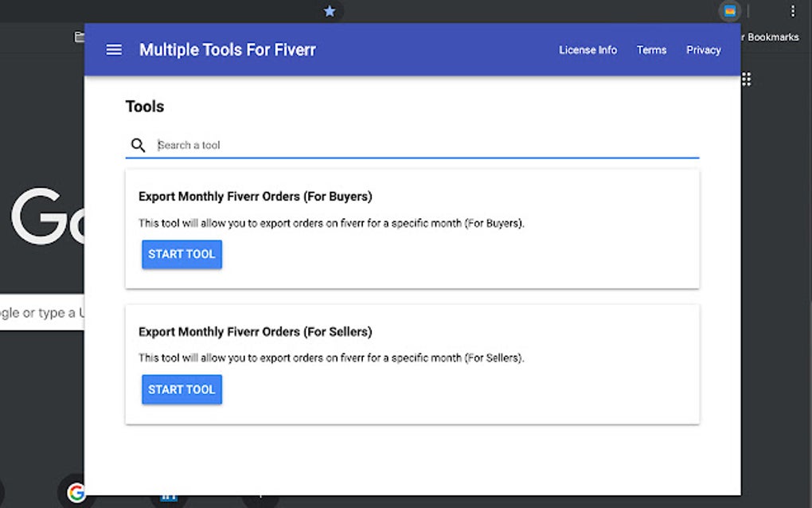Click the search magnifier icon
The image size is (812, 508).
(139, 145)
